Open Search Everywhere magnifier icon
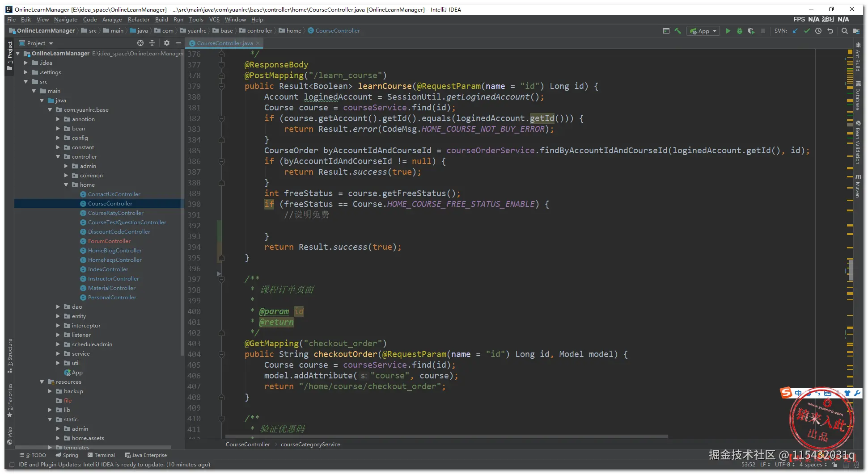 tap(844, 31)
